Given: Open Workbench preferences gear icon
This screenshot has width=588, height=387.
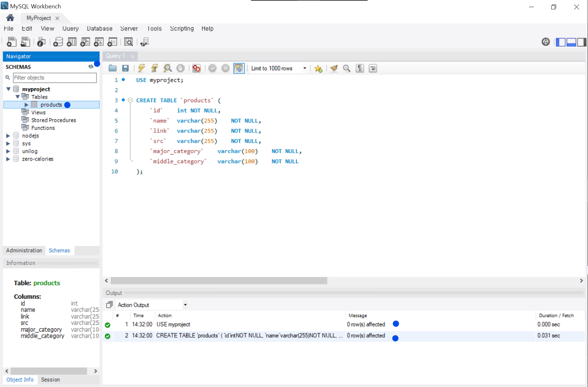Looking at the screenshot, I should tap(545, 42).
